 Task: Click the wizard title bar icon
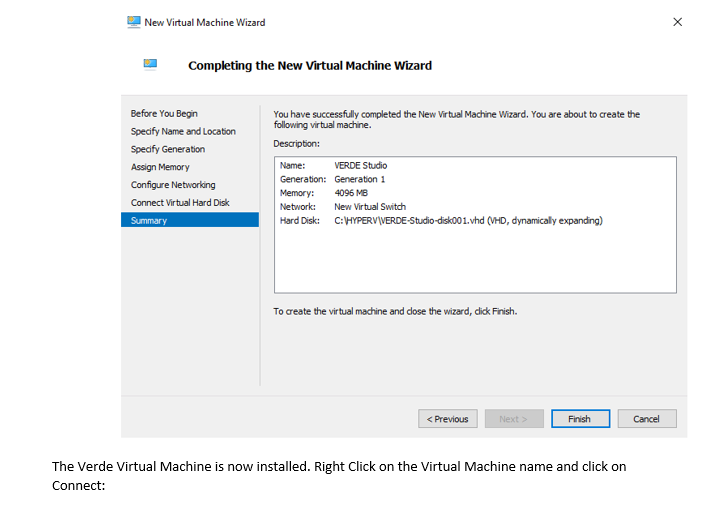(134, 22)
